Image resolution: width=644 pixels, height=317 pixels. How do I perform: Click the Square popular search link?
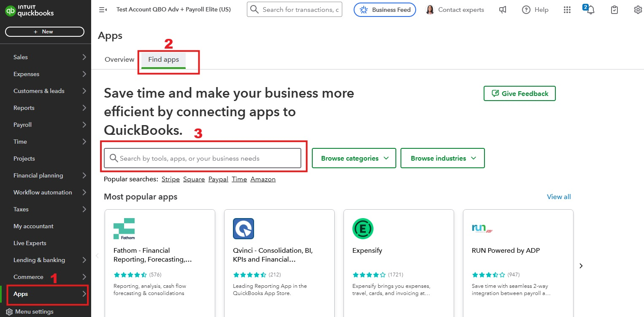[194, 179]
